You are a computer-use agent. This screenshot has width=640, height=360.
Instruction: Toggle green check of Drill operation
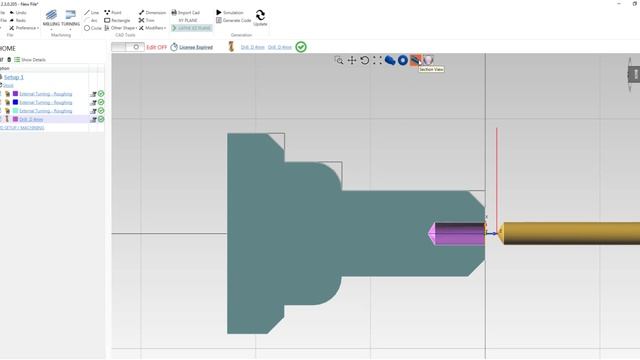click(101, 119)
